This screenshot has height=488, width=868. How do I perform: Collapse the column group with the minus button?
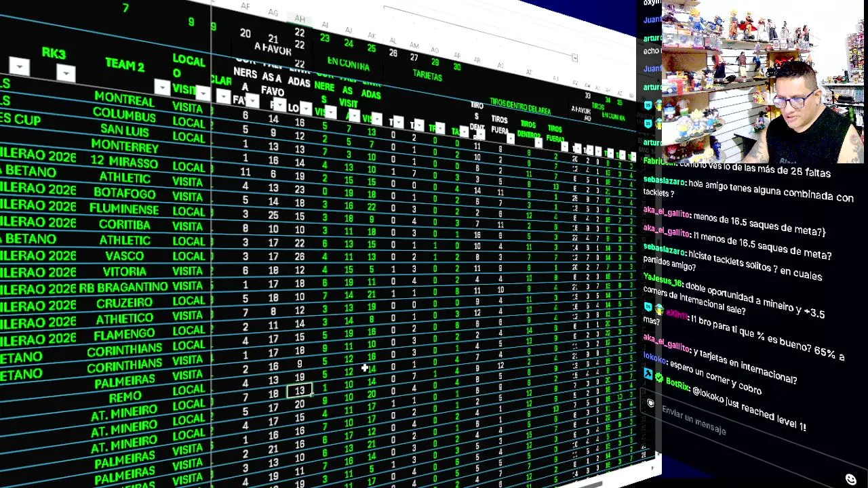[574, 58]
